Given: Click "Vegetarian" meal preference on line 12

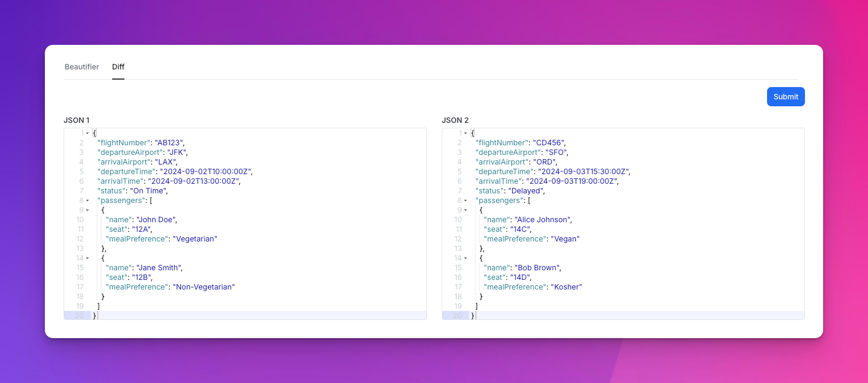Looking at the screenshot, I should (x=195, y=239).
